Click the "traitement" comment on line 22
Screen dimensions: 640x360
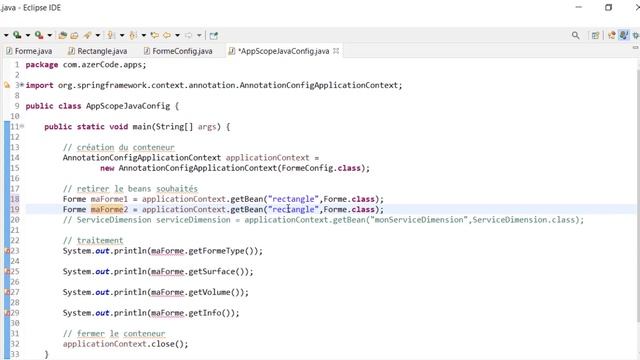(93, 241)
